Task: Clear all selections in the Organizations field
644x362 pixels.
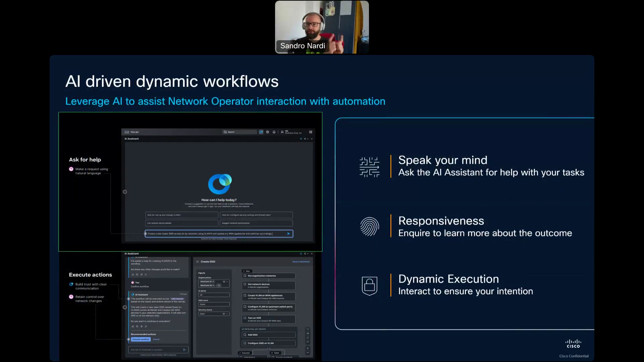Action: tap(224, 282)
